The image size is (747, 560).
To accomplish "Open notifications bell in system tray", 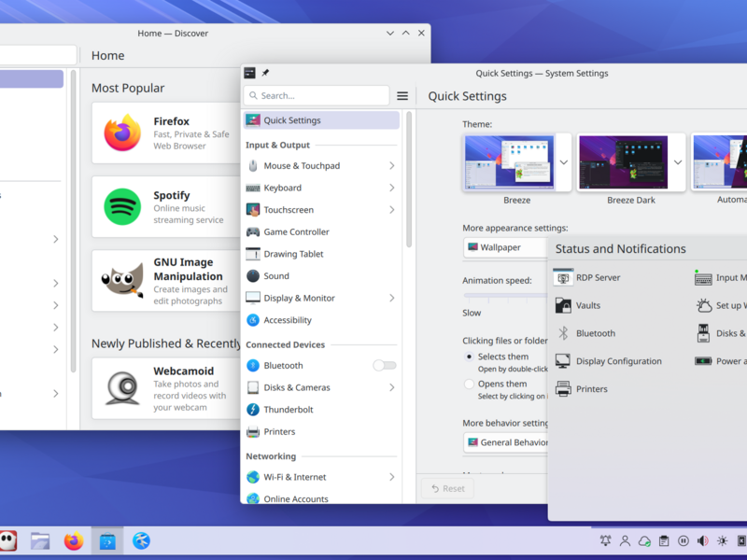I will pos(605,541).
